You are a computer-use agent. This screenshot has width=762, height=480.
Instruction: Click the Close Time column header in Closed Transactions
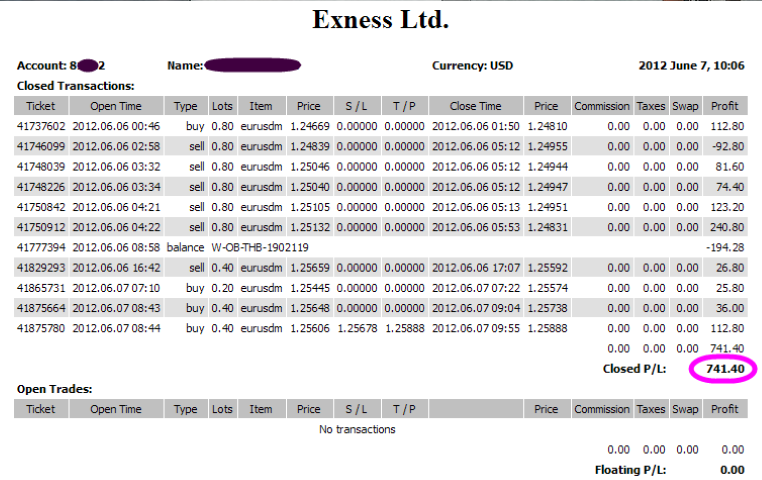[475, 106]
